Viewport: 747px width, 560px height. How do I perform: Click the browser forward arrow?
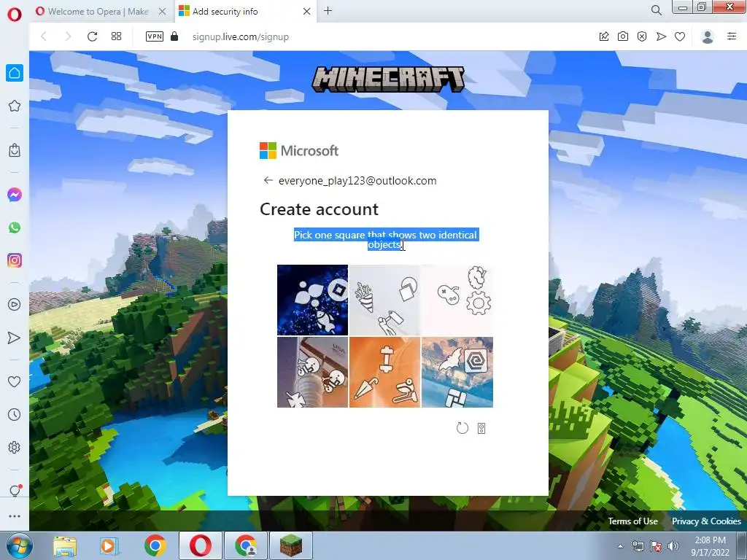pyautogui.click(x=68, y=36)
